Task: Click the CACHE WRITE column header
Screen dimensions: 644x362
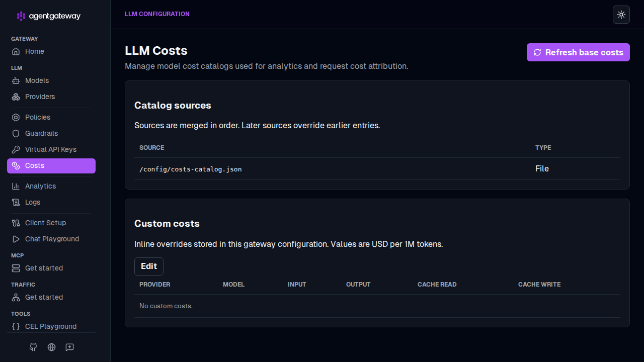Action: tap(539, 285)
